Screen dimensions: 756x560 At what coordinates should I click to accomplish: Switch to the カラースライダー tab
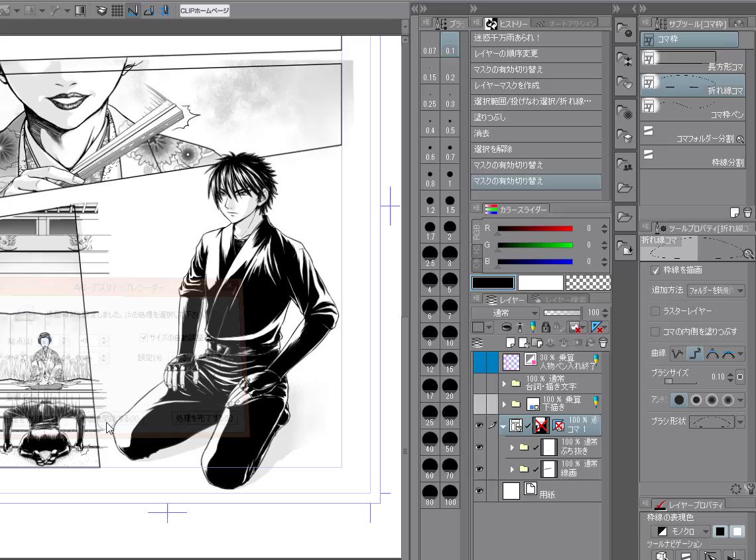(517, 210)
